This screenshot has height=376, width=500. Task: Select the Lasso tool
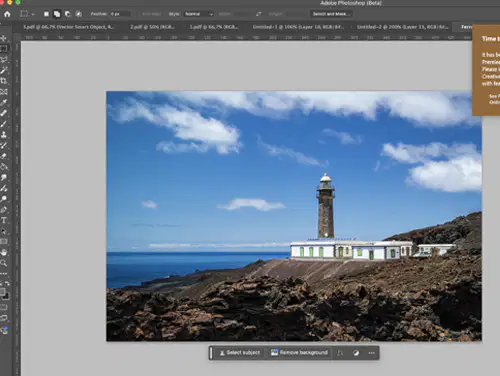(x=4, y=60)
